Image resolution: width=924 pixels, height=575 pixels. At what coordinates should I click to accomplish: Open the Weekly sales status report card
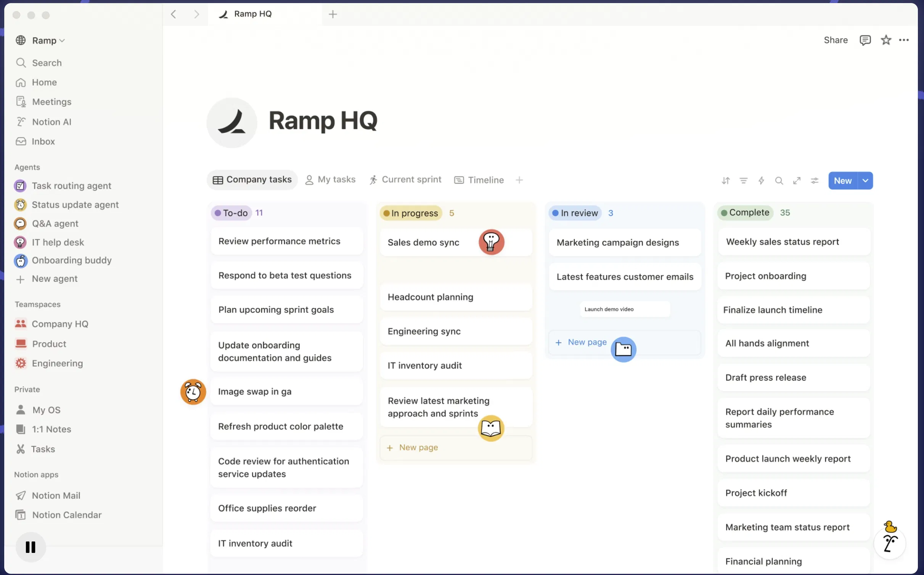click(x=794, y=242)
